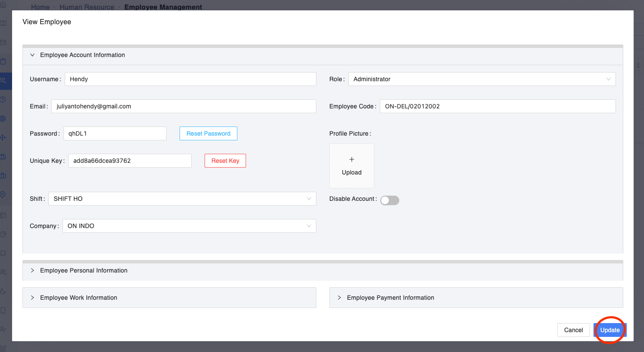Screen dimensions: 644x352
Task: Collapse the Employee Account Information section
Action: point(32,55)
